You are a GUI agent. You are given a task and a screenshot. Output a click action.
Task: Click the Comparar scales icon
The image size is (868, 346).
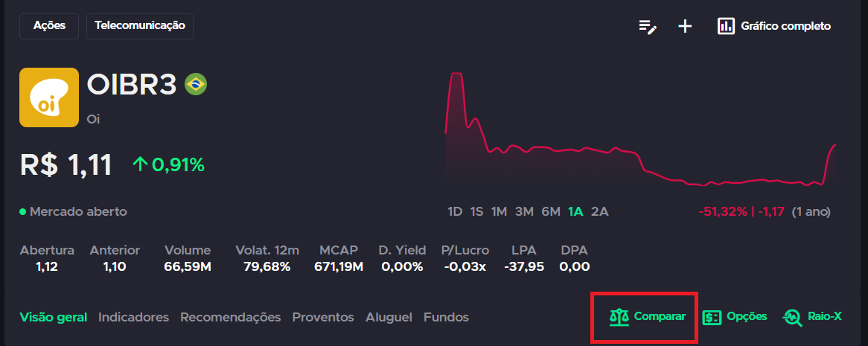[x=619, y=317]
